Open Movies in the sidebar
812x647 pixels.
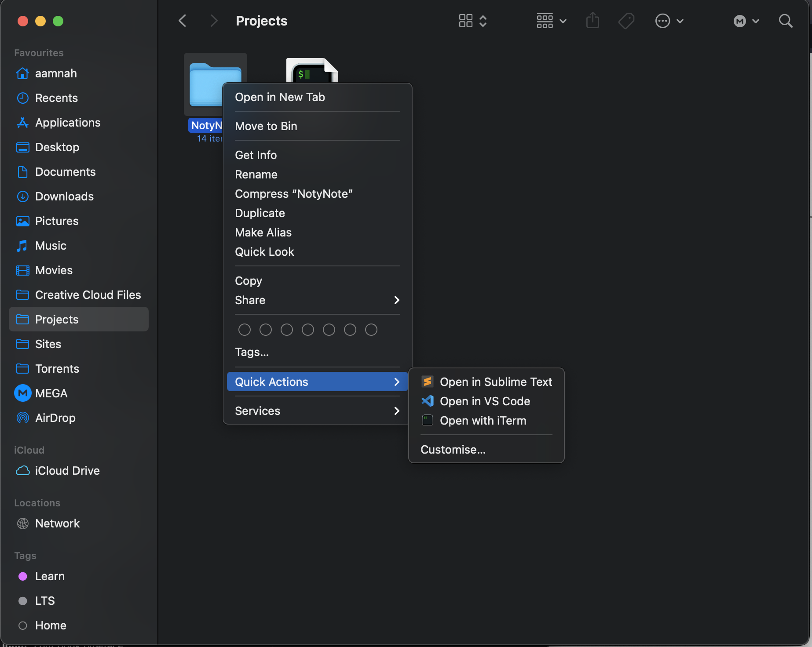pyautogui.click(x=79, y=270)
